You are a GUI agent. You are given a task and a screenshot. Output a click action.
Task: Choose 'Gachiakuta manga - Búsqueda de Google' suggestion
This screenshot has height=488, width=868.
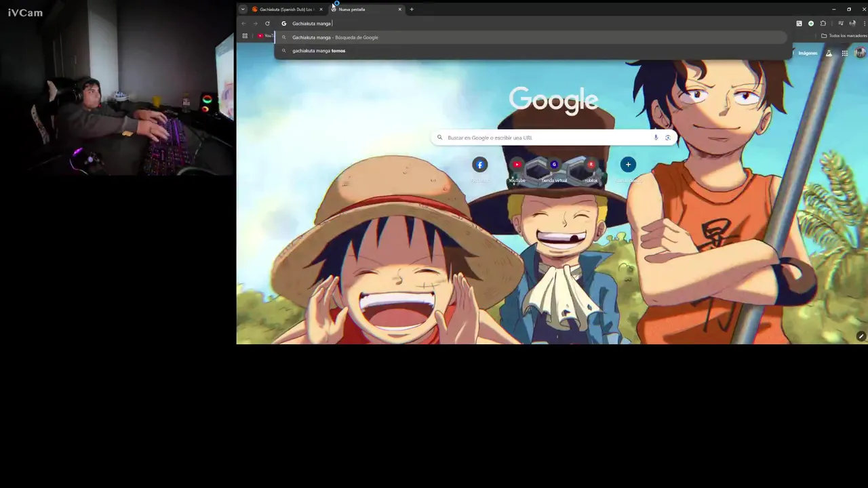(x=532, y=37)
